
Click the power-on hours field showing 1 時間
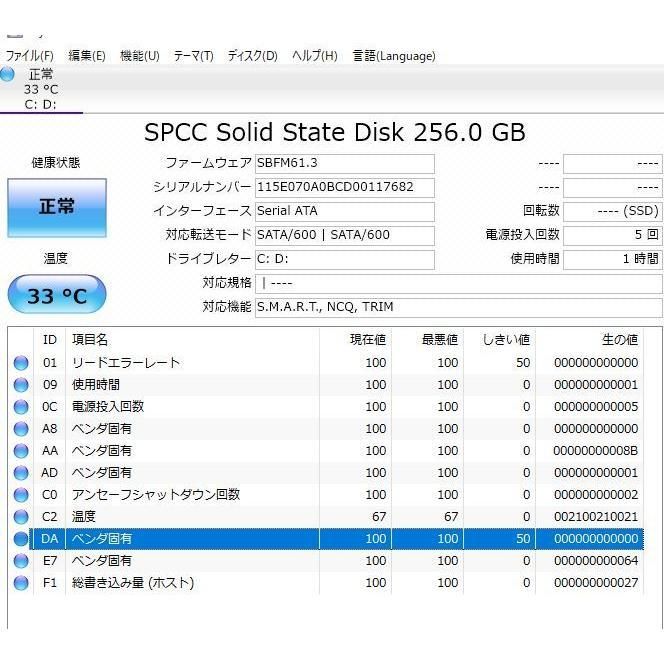point(612,259)
